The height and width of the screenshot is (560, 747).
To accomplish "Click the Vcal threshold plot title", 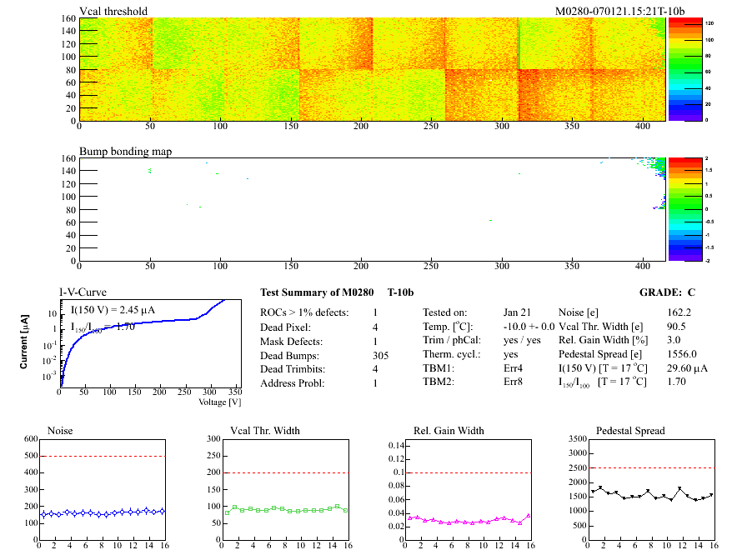I will point(113,11).
